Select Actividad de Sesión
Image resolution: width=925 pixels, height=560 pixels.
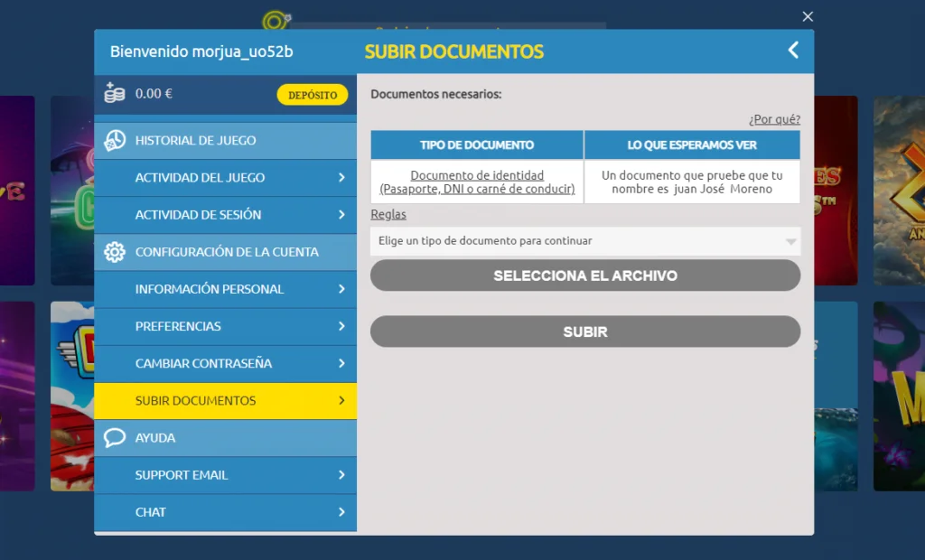point(226,215)
